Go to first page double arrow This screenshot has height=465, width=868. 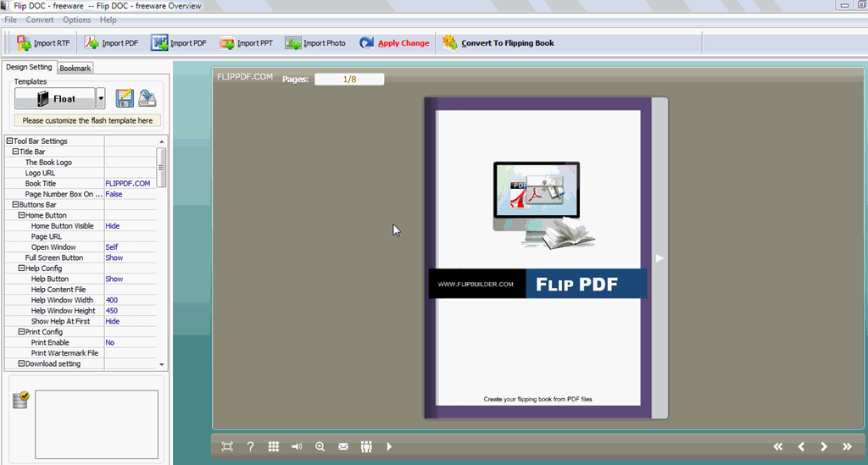[x=778, y=446]
